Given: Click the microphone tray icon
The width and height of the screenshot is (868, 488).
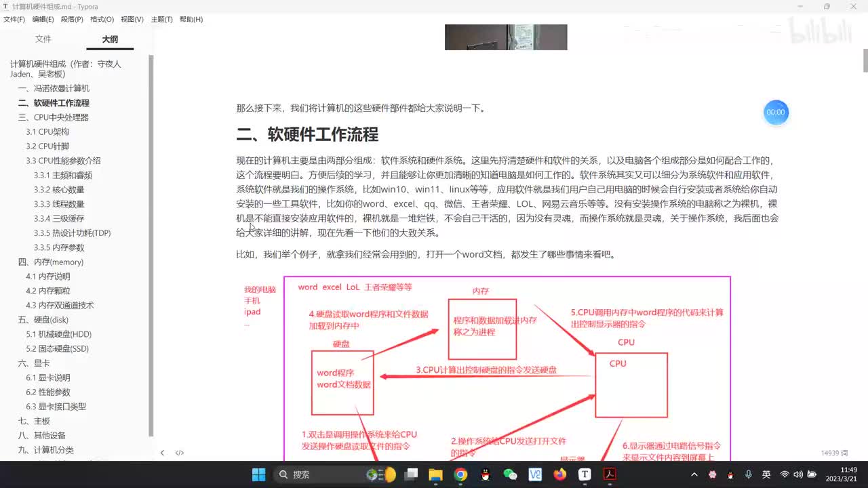Looking at the screenshot, I should pos(748,474).
